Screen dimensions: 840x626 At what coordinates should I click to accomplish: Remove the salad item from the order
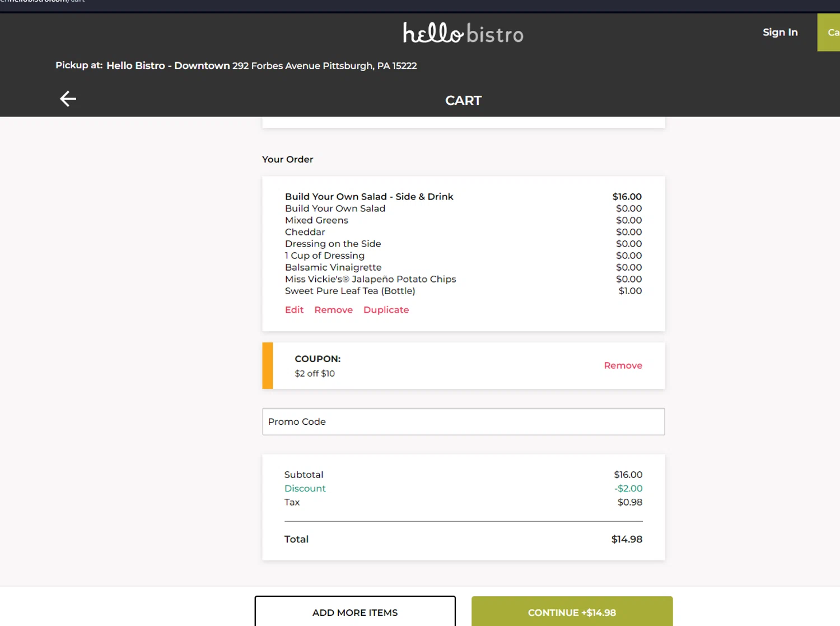click(333, 310)
